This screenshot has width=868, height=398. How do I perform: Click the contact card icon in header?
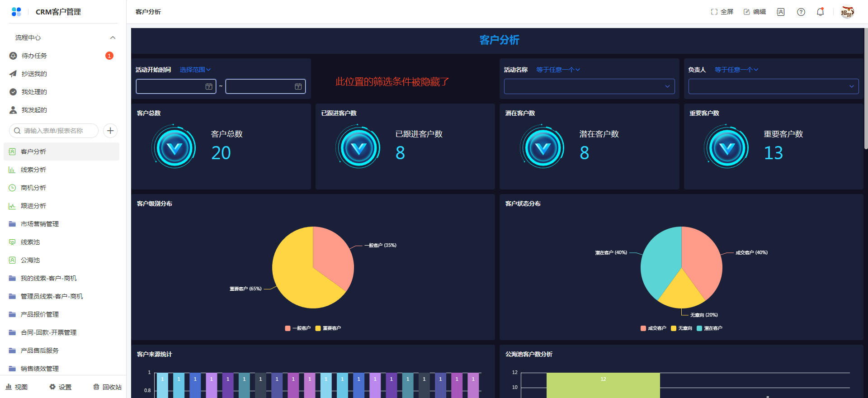pyautogui.click(x=780, y=12)
